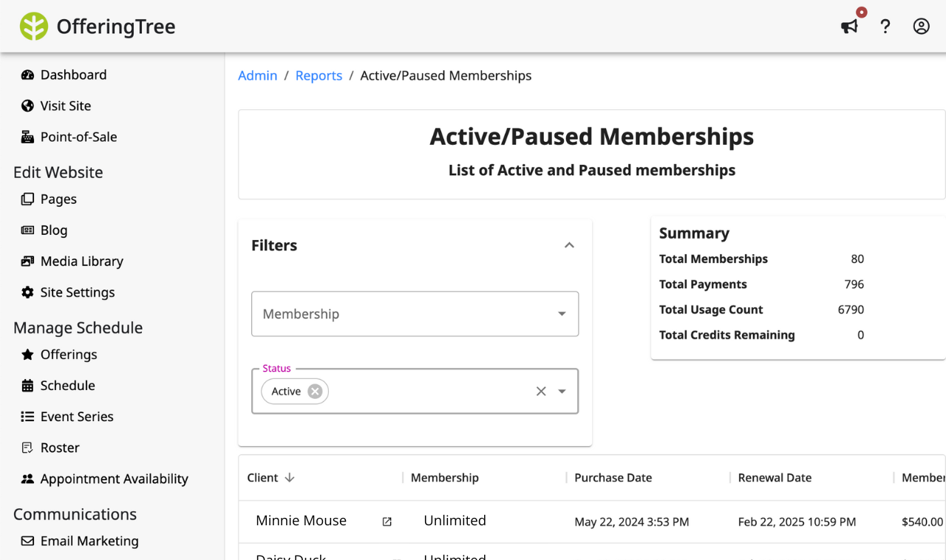The image size is (946, 560).
Task: Click the Purchase Date column header
Action: point(613,478)
